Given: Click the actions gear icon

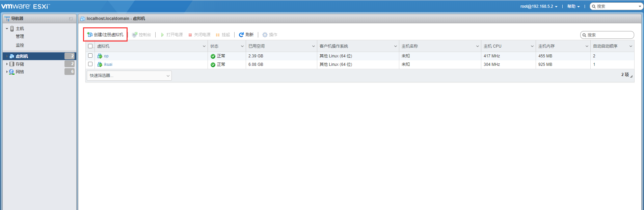Looking at the screenshot, I should point(265,35).
